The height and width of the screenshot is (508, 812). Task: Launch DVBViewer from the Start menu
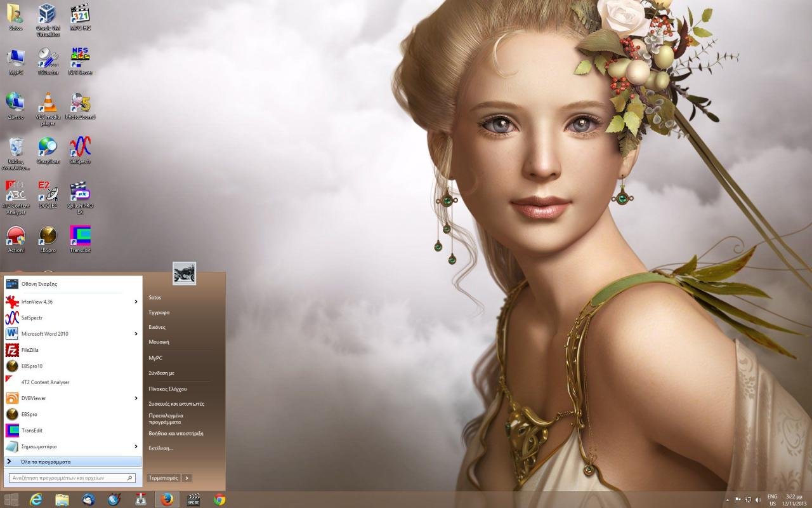32,398
